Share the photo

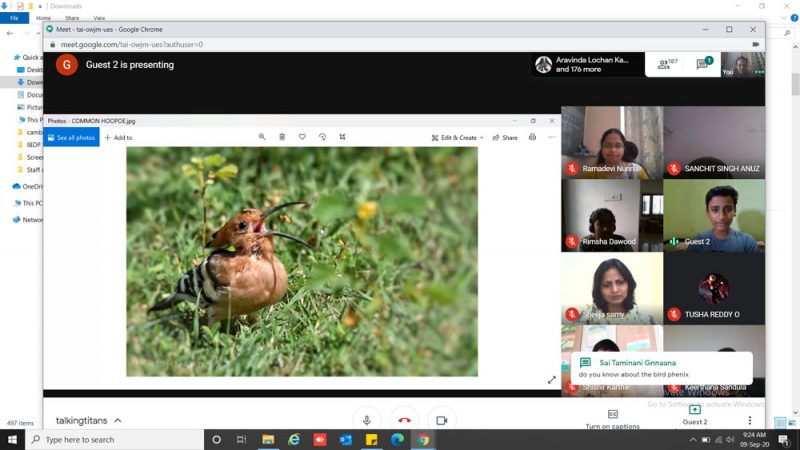(505, 137)
